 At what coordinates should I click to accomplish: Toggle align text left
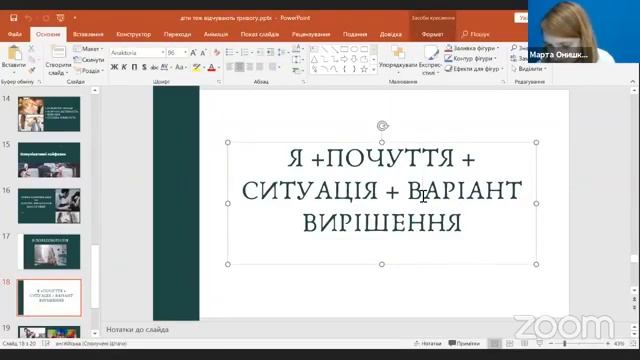[230, 67]
